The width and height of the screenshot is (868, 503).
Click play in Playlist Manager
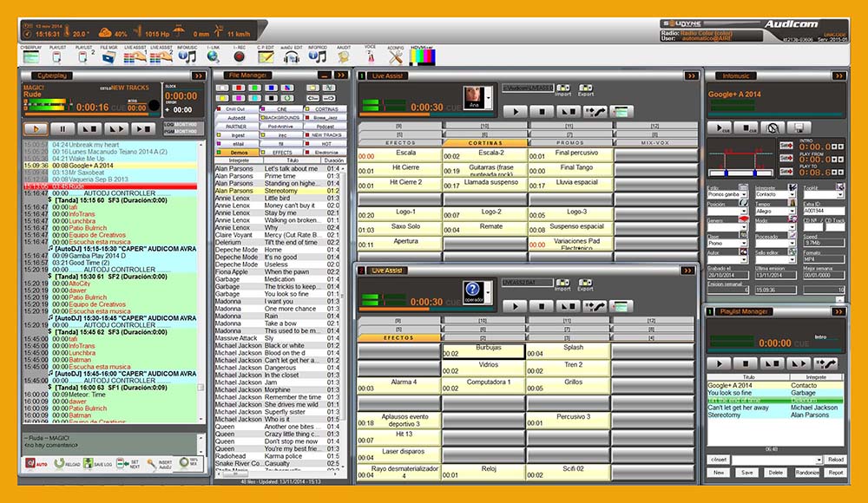[x=719, y=363]
